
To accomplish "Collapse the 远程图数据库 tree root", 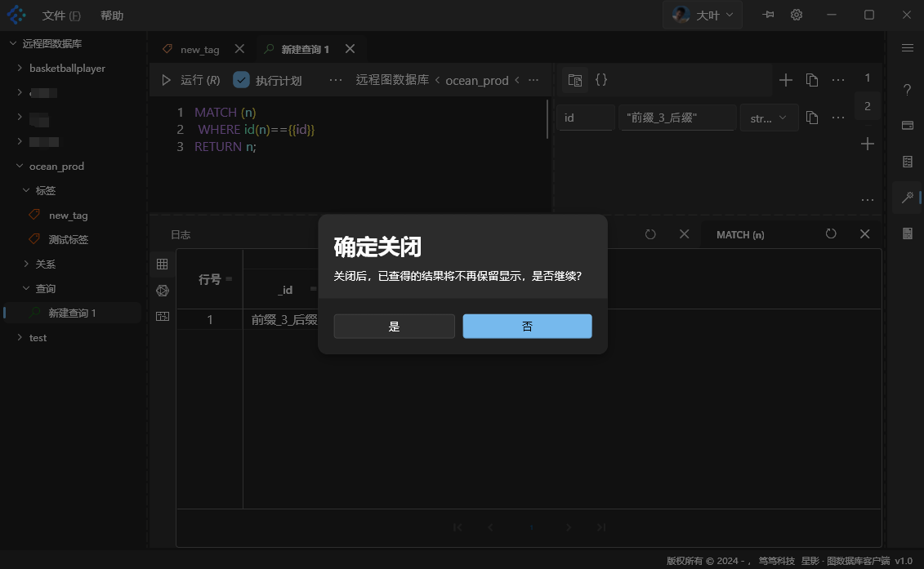I will (13, 43).
